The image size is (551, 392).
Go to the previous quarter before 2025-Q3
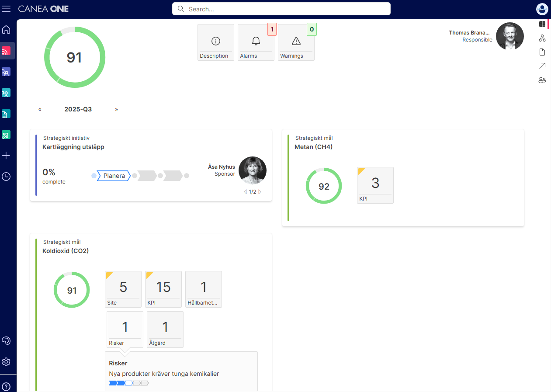[40, 110]
